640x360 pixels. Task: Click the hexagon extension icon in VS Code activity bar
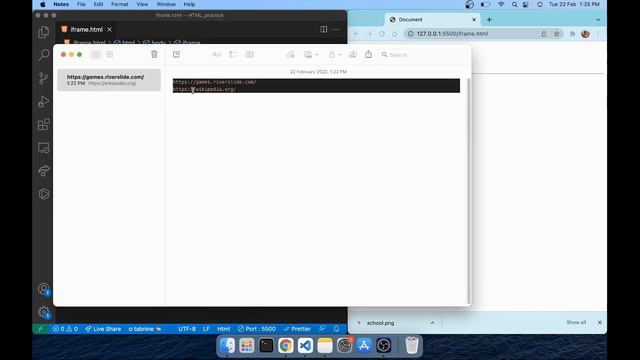click(x=44, y=194)
